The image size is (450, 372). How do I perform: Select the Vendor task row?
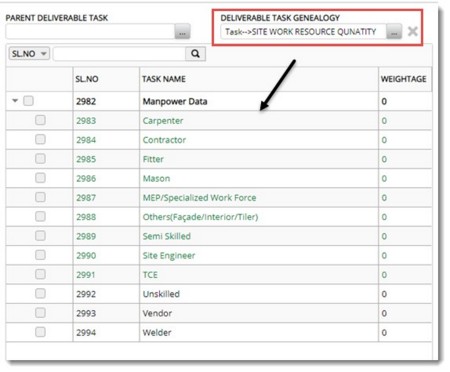(x=219, y=313)
